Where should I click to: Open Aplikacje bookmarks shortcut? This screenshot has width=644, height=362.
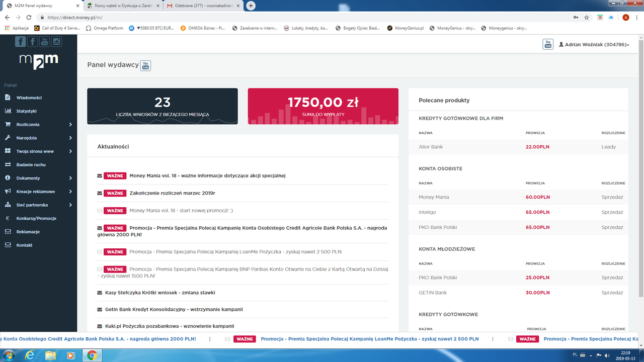[x=17, y=28]
